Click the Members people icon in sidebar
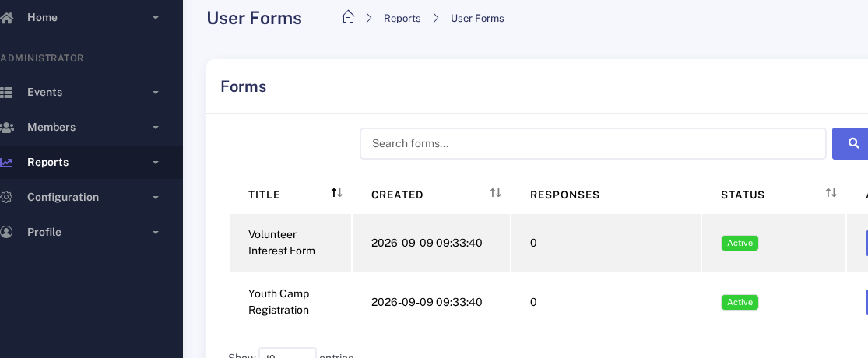868x358 pixels. pyautogui.click(x=6, y=128)
